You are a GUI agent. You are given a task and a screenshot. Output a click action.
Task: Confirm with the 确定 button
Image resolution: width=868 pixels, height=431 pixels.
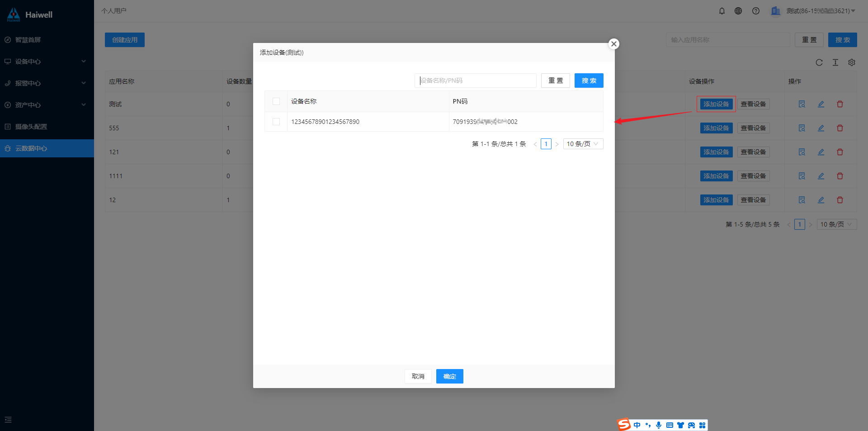450,376
